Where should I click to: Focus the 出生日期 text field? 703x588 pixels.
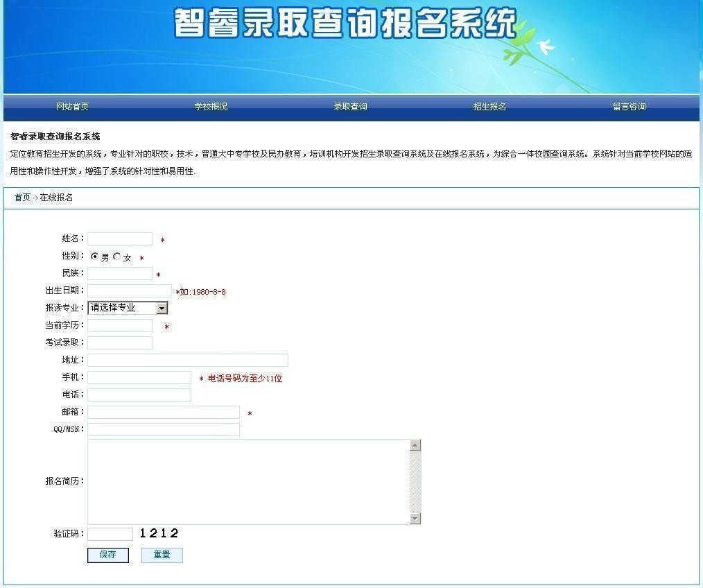pyautogui.click(x=130, y=291)
